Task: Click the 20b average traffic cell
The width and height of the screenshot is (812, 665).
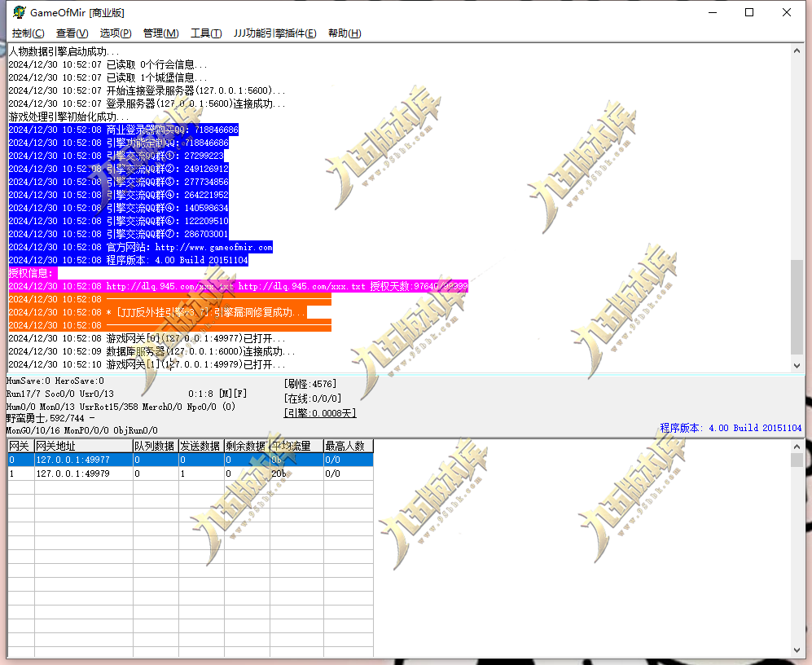Action: pyautogui.click(x=296, y=473)
